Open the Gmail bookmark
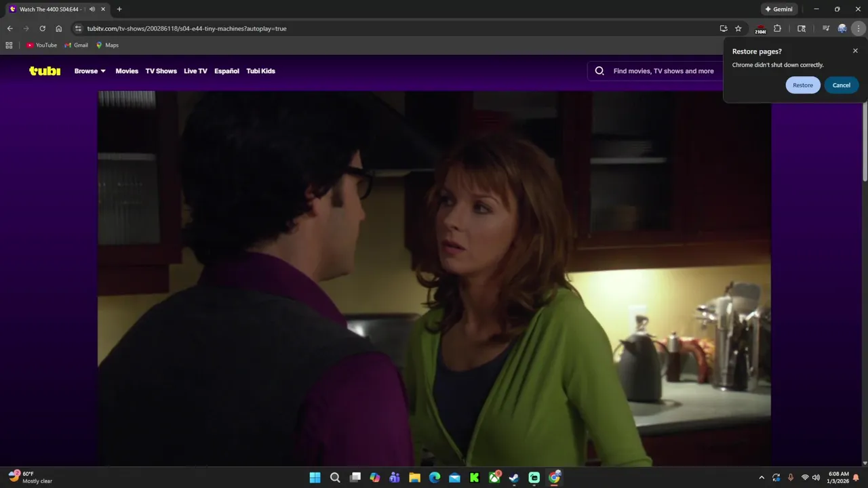Image resolution: width=868 pixels, height=488 pixels. coord(76,45)
